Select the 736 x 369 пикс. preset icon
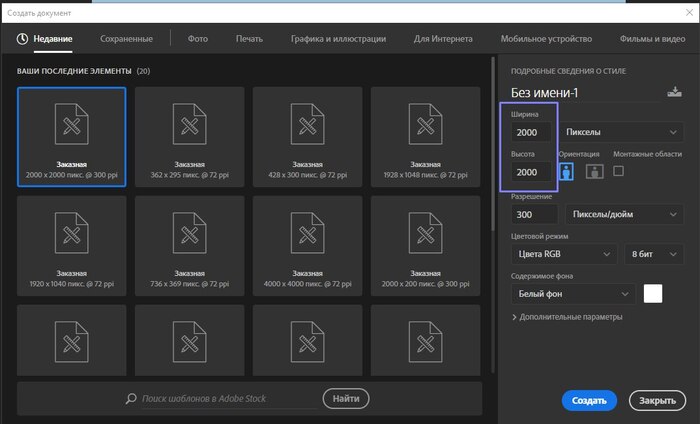The image size is (700, 424). click(189, 235)
